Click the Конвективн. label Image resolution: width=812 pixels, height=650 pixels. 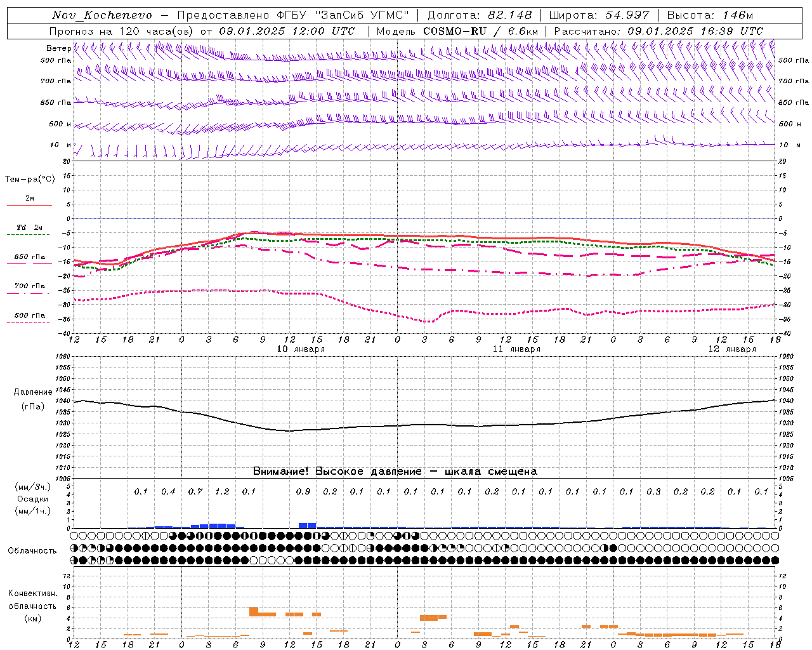click(x=32, y=594)
